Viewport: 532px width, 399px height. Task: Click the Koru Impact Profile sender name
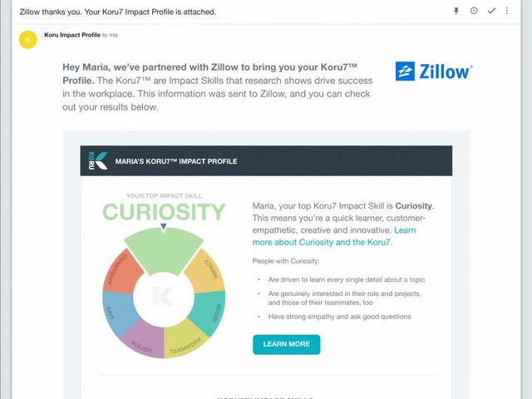click(x=72, y=35)
